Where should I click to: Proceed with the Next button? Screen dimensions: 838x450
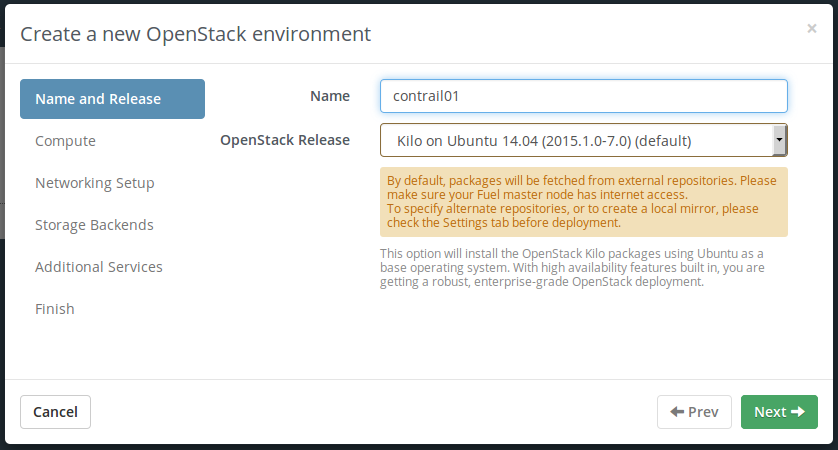(779, 412)
